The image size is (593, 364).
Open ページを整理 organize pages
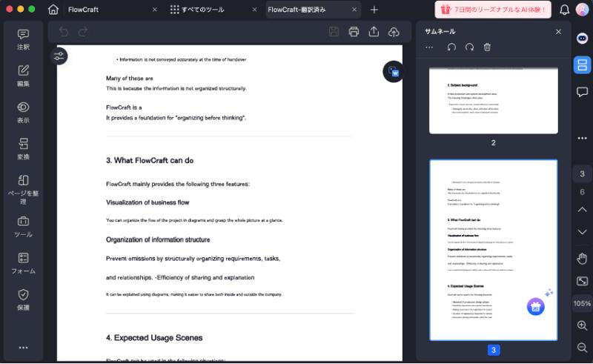(23, 190)
